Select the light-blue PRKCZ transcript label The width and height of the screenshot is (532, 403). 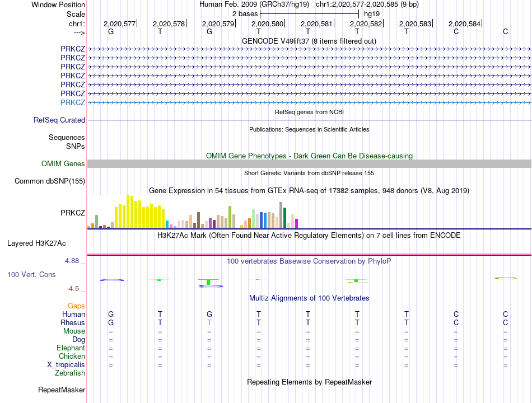click(x=73, y=102)
